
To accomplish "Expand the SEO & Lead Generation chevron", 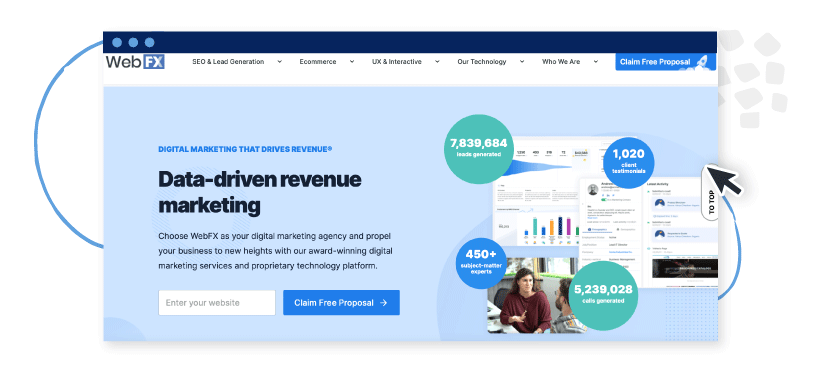I will [x=279, y=62].
